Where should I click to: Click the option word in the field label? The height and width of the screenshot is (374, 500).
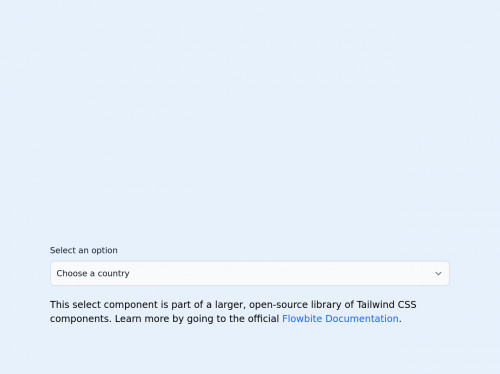tap(104, 251)
